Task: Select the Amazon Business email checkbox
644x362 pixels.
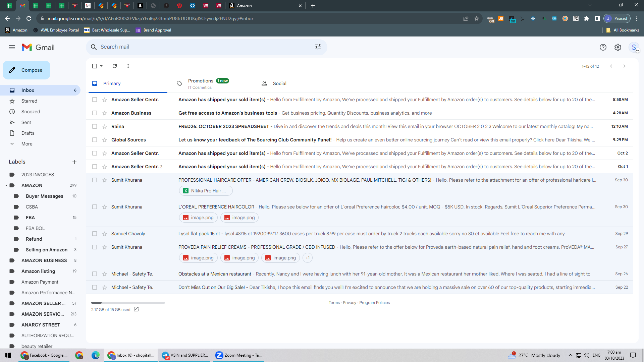Action: pyautogui.click(x=95, y=113)
